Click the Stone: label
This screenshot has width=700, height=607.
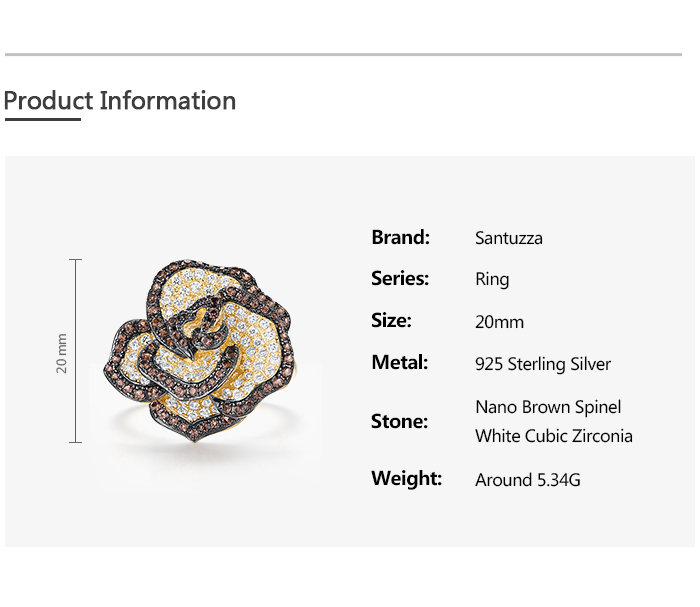click(x=399, y=421)
